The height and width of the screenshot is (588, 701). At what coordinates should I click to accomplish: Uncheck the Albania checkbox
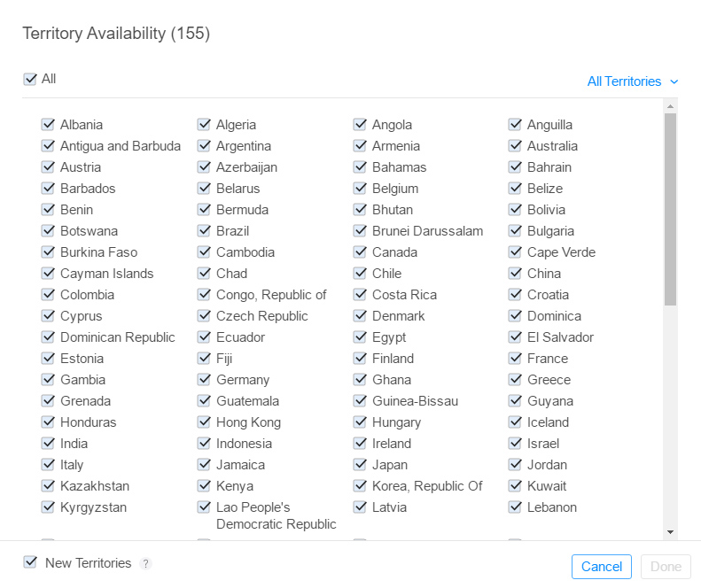tap(48, 125)
